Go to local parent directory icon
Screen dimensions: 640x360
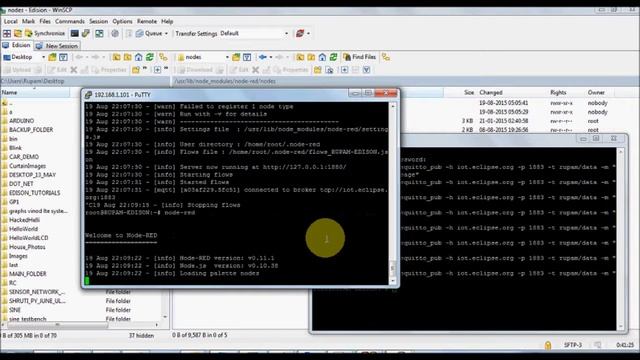[116, 57]
